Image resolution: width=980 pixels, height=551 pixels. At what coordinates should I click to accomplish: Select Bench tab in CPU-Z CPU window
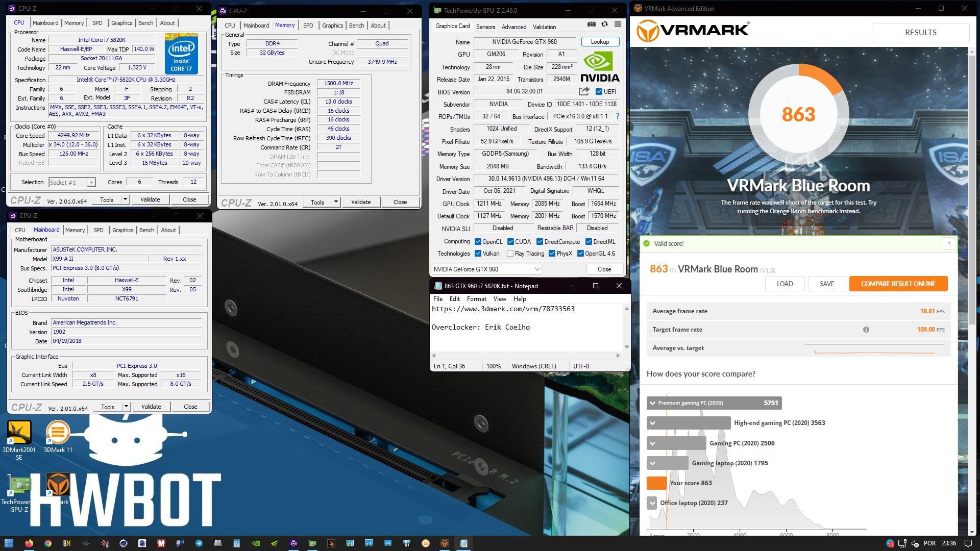point(145,23)
